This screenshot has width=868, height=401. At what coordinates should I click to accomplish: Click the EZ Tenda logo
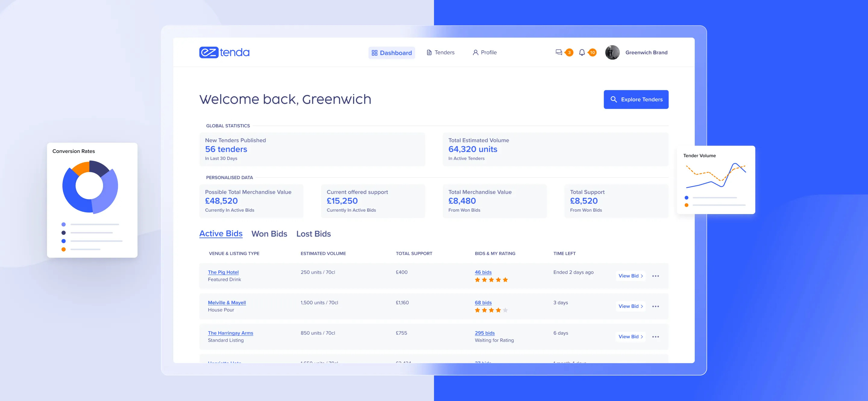coord(224,52)
